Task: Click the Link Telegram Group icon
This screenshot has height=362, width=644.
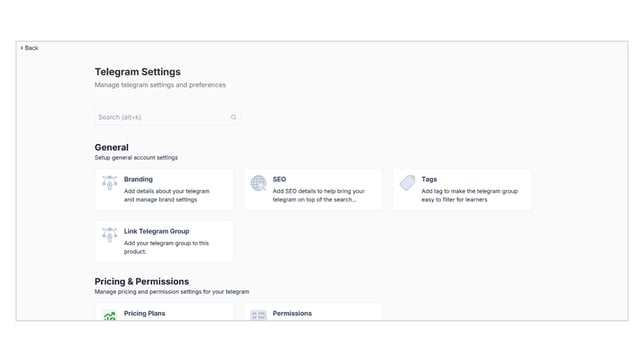Action: pos(110,235)
